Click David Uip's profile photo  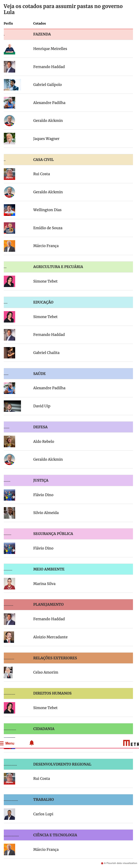coord(12,406)
